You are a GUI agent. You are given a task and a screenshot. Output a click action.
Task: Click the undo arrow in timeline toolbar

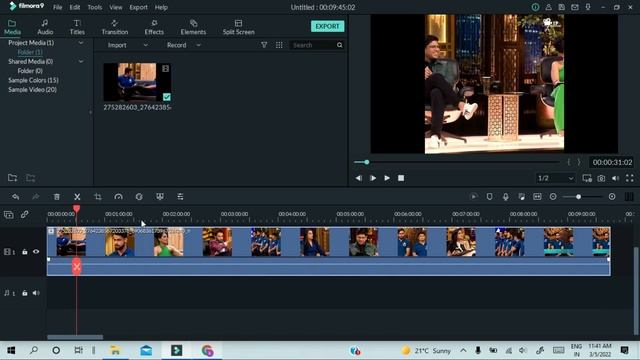(x=16, y=197)
